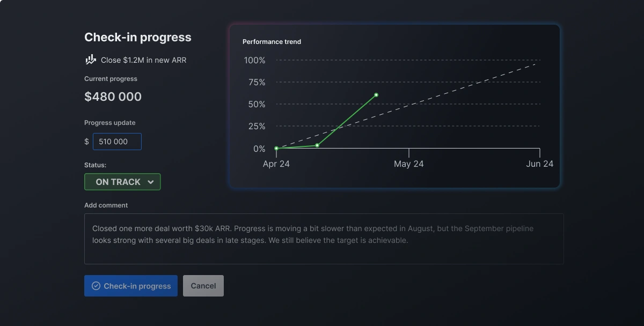Click the ON TRACK status label
The height and width of the screenshot is (326, 644).
pyautogui.click(x=118, y=182)
